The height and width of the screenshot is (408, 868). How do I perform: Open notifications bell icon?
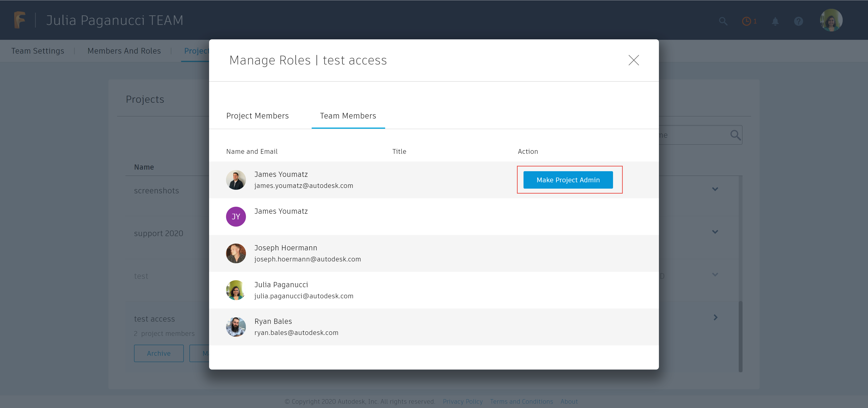pyautogui.click(x=775, y=21)
